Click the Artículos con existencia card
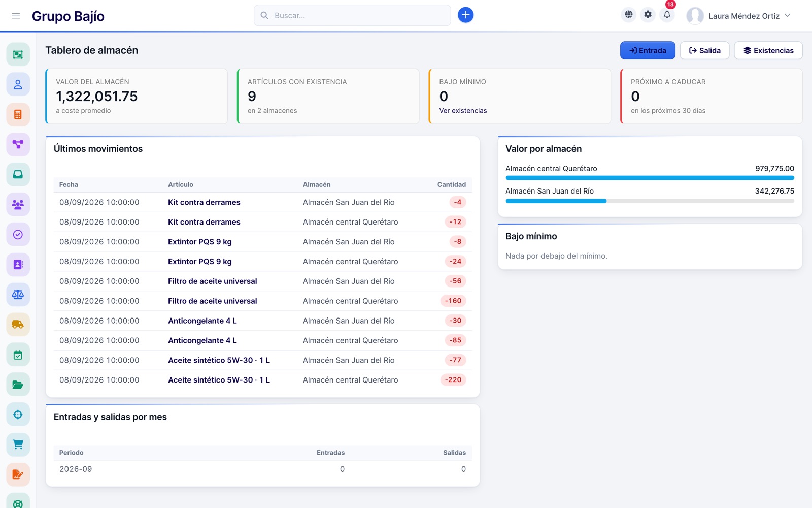Viewport: 812px width, 508px height. pos(328,97)
